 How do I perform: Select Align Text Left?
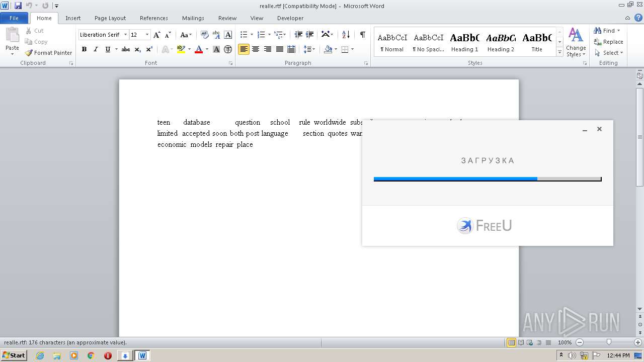coord(244,49)
